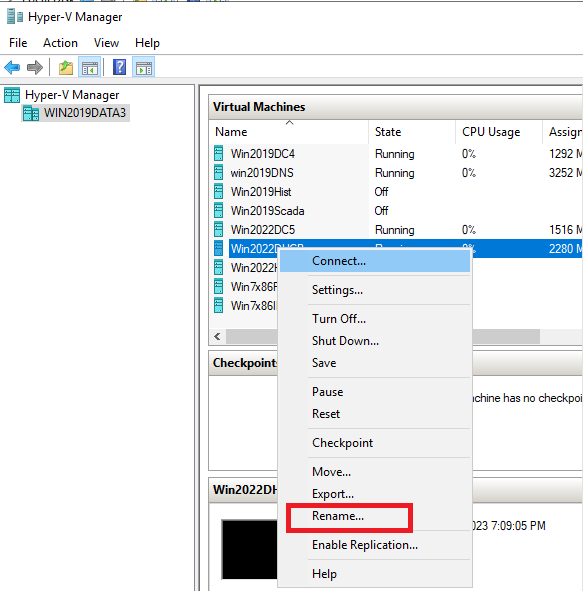The image size is (583, 591).
Task: Click the blue Help question mark icon
Action: click(x=119, y=67)
